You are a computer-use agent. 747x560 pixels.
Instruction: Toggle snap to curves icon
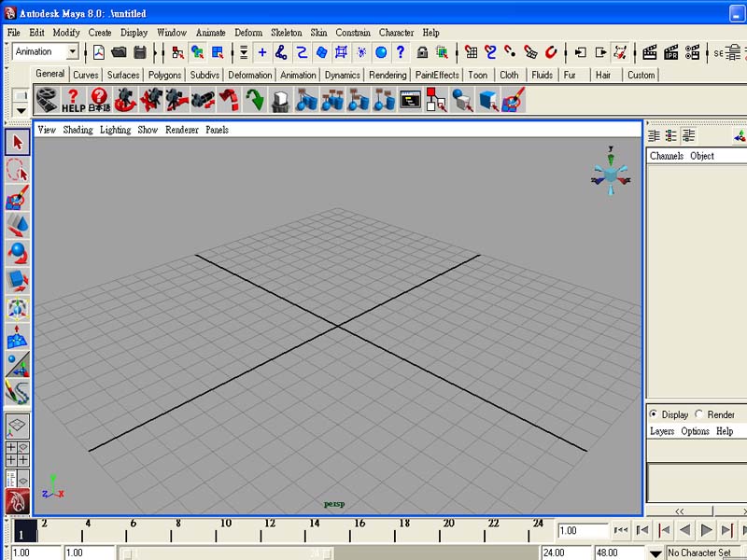[x=491, y=52]
